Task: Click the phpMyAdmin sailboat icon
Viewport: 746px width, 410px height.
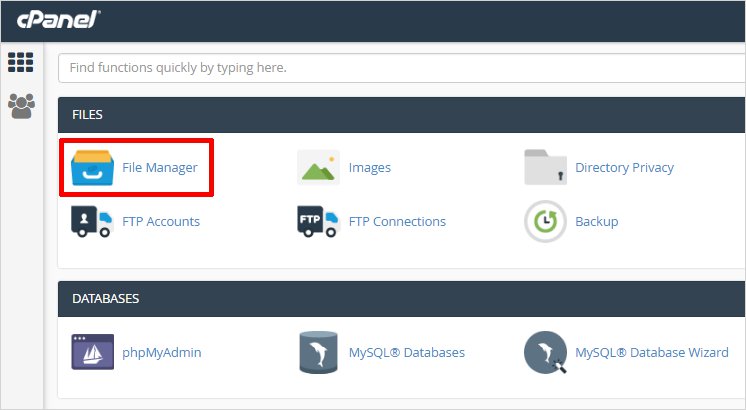Action: coord(92,352)
